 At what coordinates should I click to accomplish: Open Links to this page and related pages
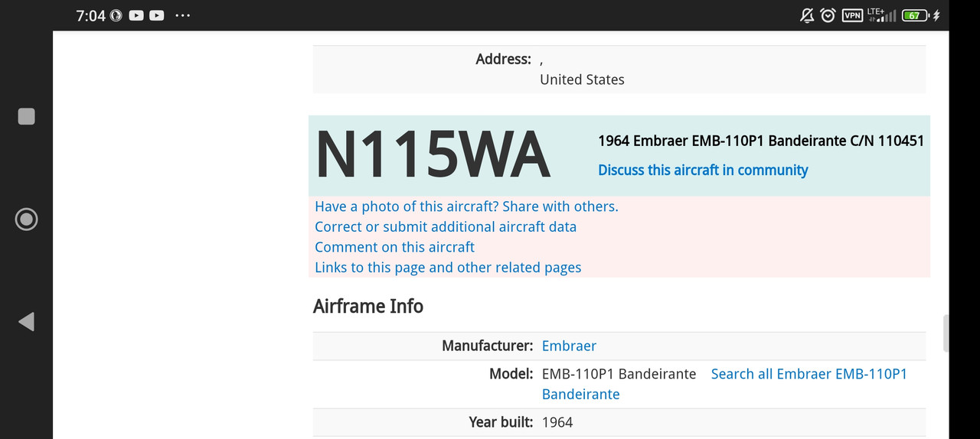tap(448, 268)
